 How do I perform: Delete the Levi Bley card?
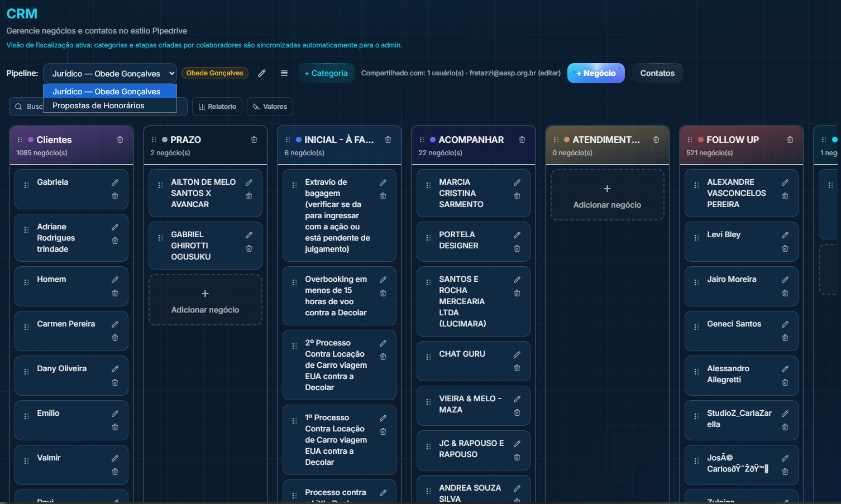click(785, 248)
